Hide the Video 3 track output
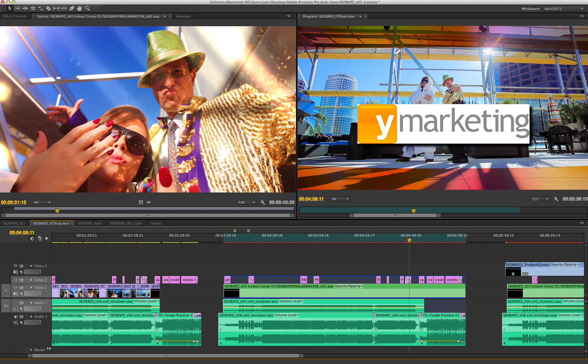Screen dimensions: 588x364 pos(15,266)
